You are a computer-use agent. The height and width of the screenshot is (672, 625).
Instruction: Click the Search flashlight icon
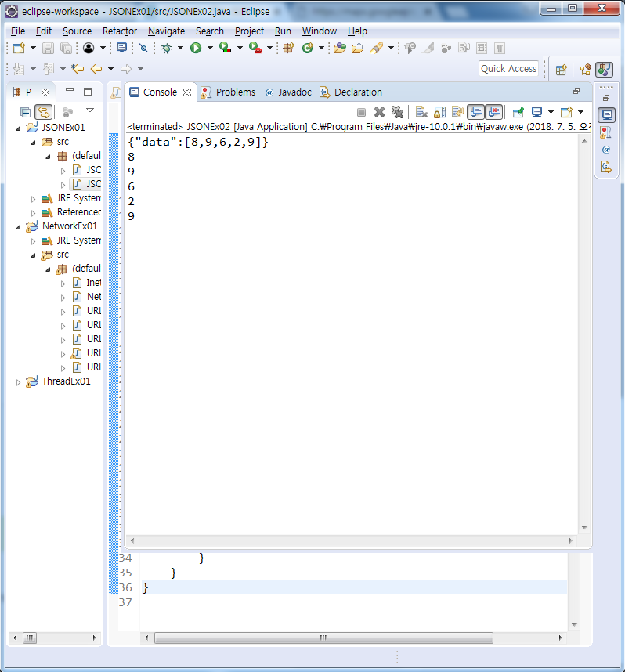[x=377, y=48]
